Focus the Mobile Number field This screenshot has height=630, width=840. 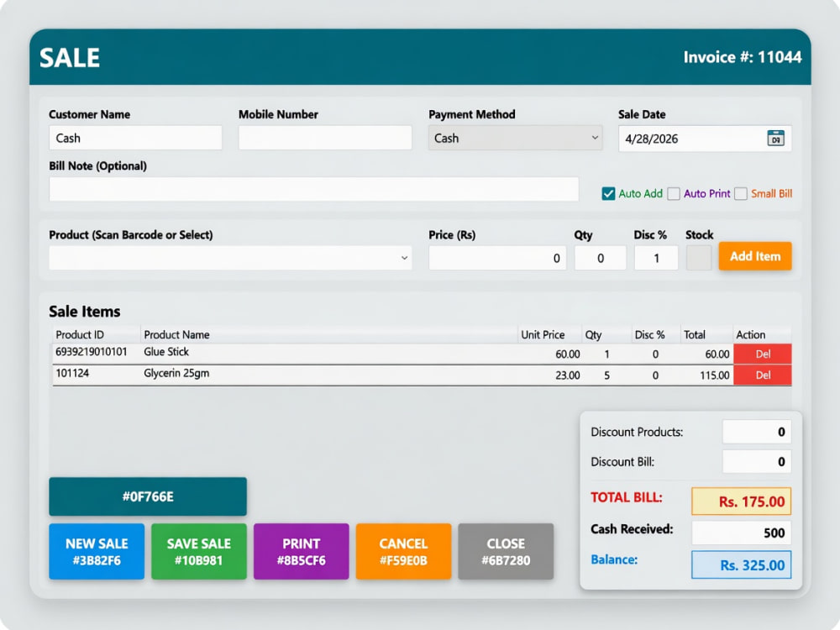(x=325, y=139)
